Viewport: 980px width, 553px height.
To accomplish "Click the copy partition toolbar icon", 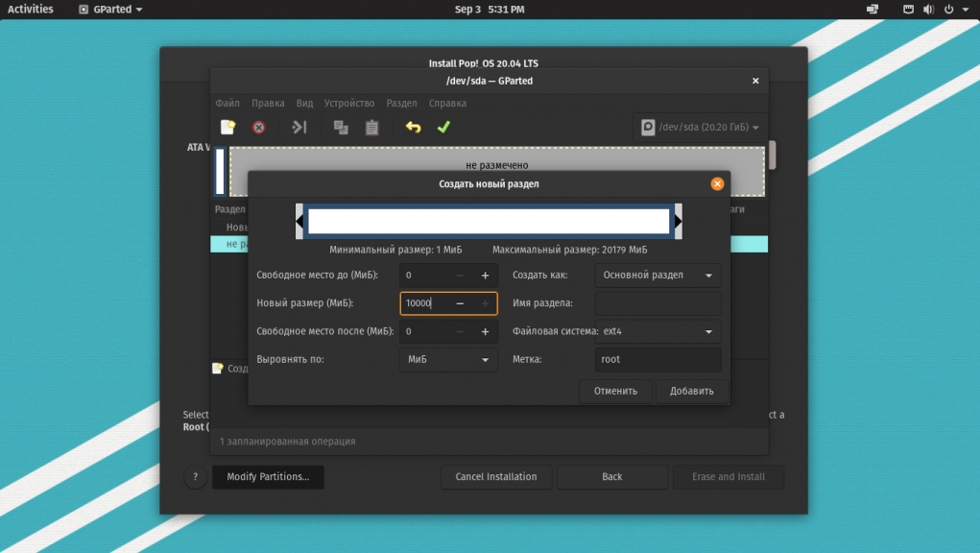I will 341,127.
